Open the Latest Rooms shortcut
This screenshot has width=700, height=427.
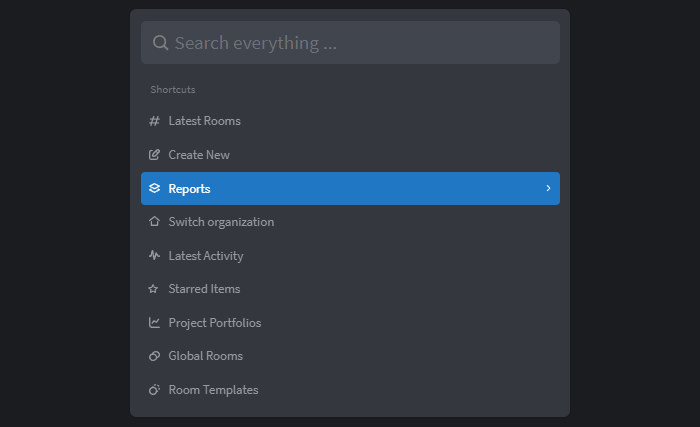(350, 121)
